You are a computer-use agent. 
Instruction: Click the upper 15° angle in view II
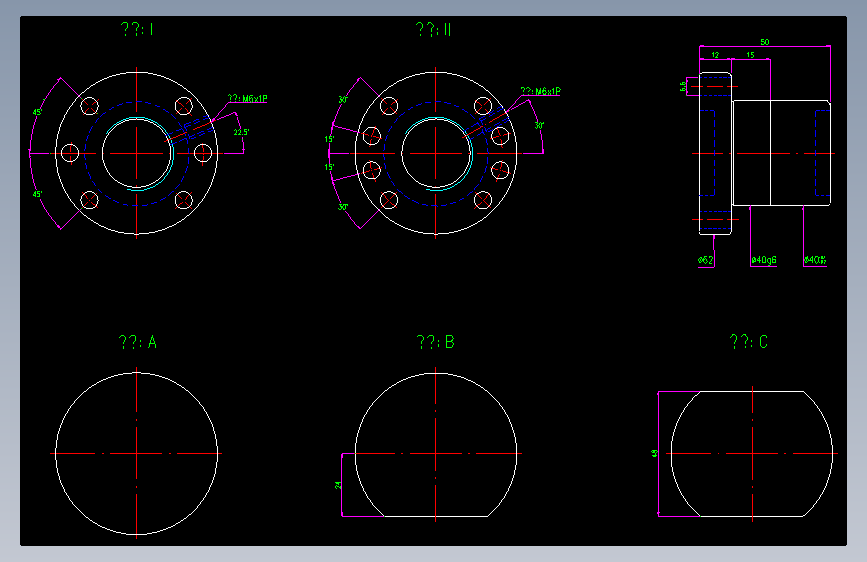pos(330,139)
